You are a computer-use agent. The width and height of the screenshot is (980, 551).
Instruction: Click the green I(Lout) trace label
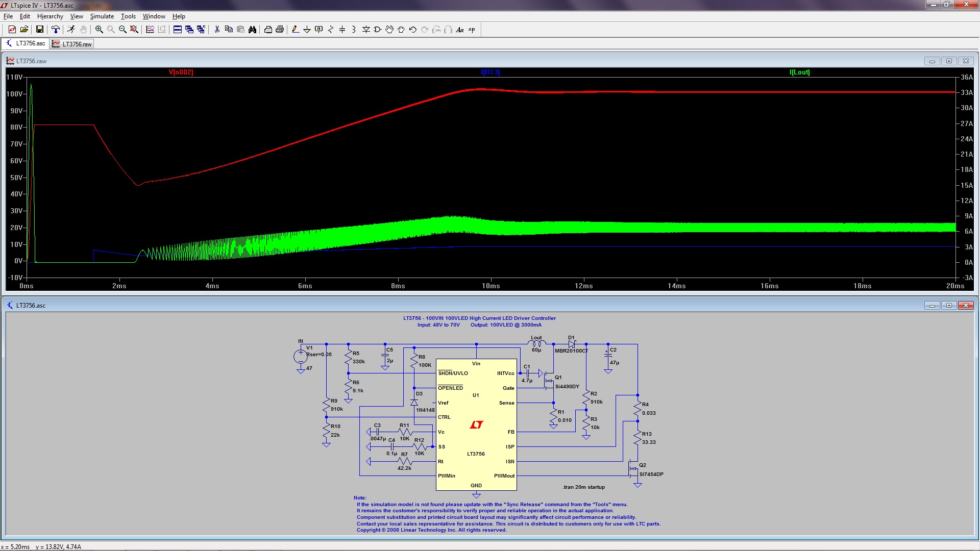[800, 72]
